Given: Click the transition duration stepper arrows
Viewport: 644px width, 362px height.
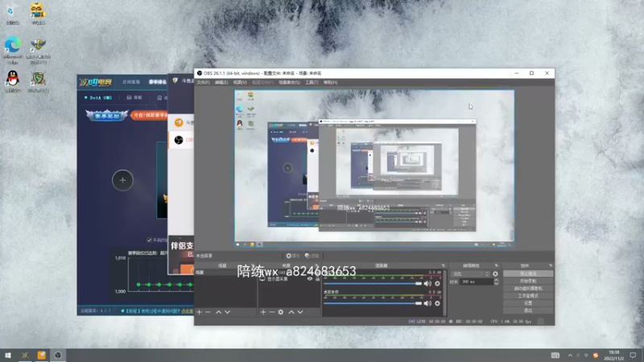Looking at the screenshot, I should (x=496, y=282).
